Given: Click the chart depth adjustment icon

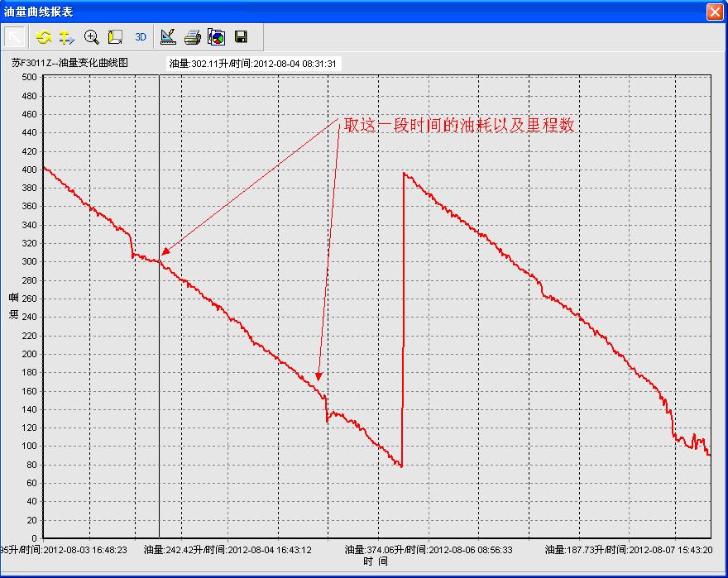Looking at the screenshot, I should coord(115,37).
